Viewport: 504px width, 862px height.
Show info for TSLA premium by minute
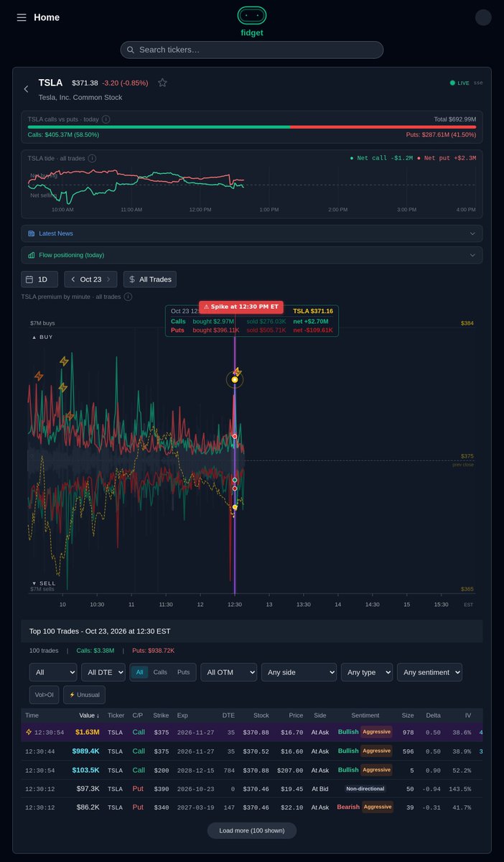pyautogui.click(x=128, y=297)
